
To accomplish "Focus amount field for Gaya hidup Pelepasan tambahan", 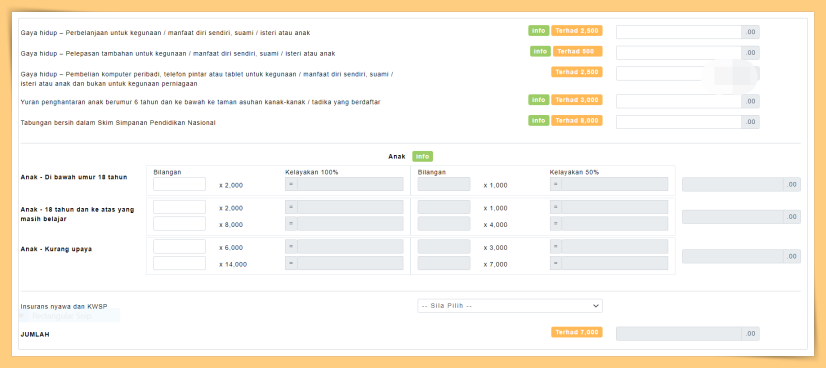I will pos(678,53).
